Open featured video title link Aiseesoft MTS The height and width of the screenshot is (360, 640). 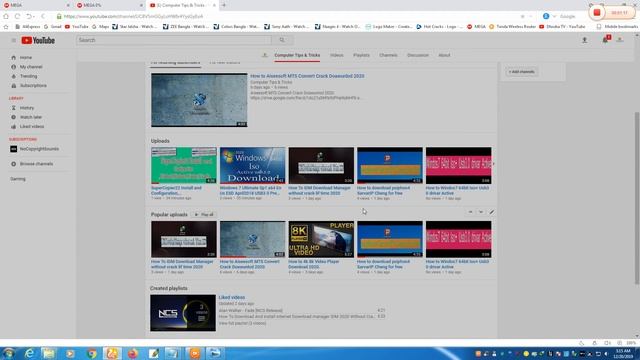(307, 76)
